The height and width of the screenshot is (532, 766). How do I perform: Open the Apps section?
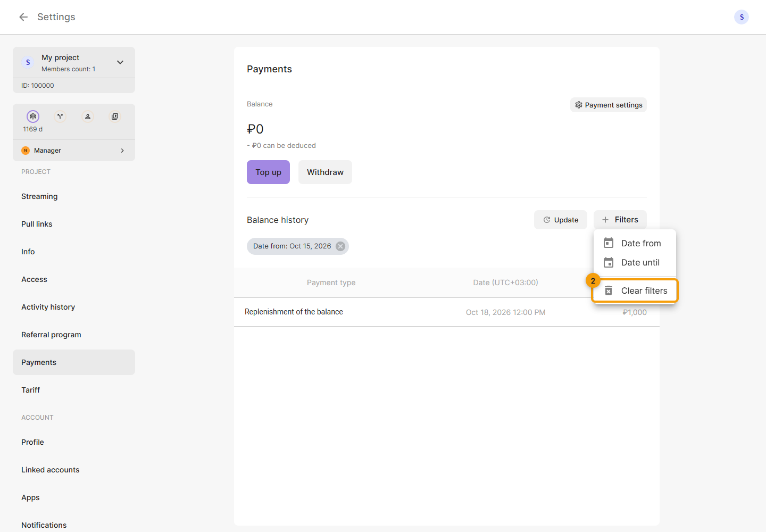point(74,497)
